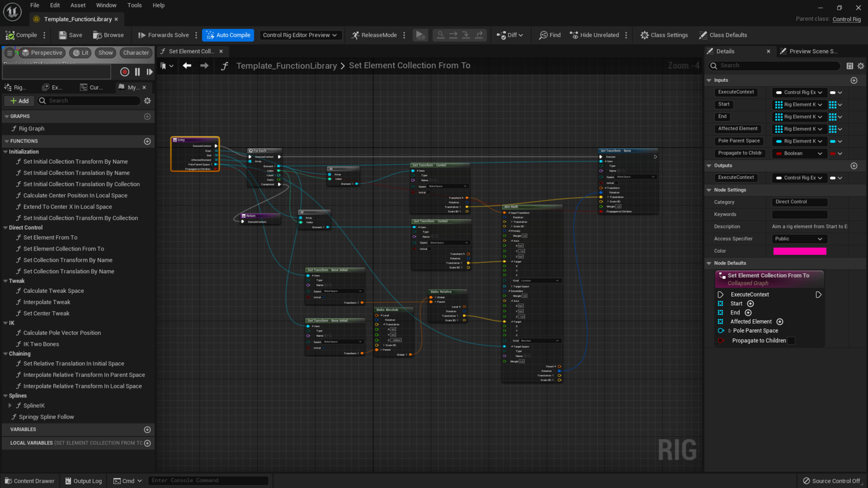Add a new input with the plus icon
The width and height of the screenshot is (868, 488).
(854, 80)
